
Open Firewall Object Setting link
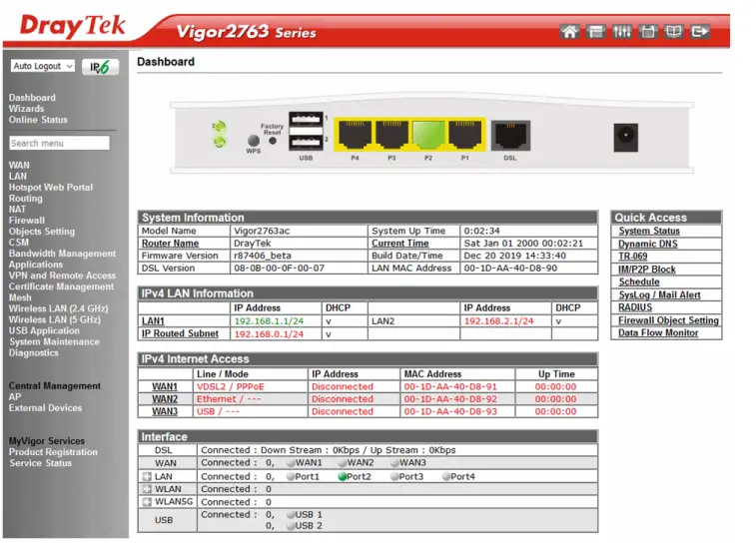tap(669, 320)
